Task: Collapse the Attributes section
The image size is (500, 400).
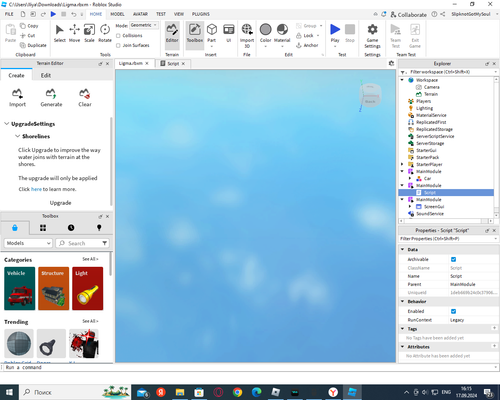Action: coord(402,347)
